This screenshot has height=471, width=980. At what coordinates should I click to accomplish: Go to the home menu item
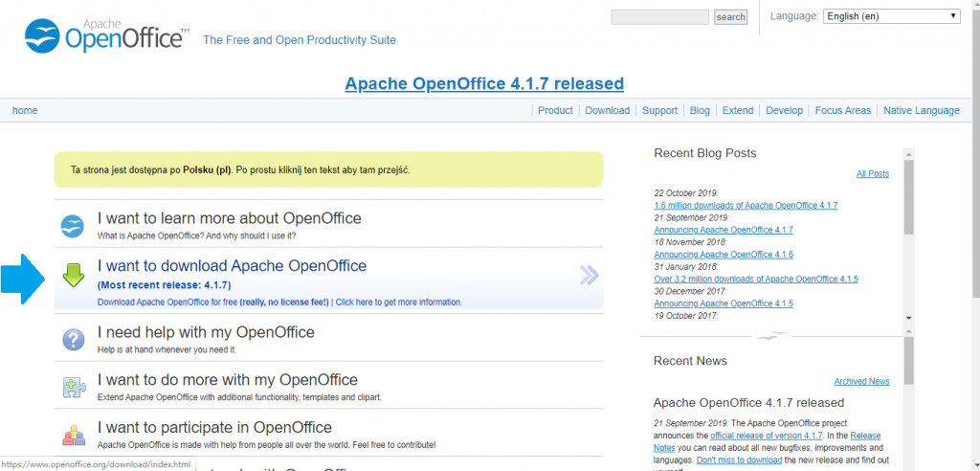[x=25, y=111]
